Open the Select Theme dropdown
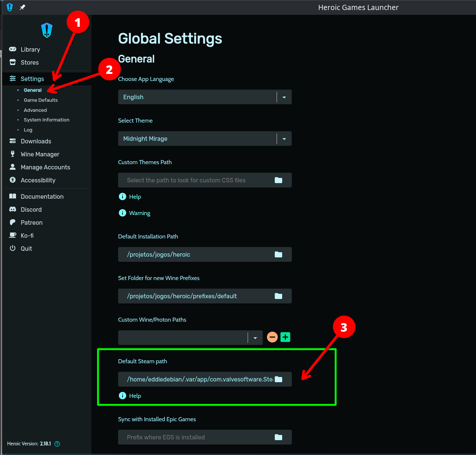Image resolution: width=476 pixels, height=455 pixels. click(x=284, y=139)
